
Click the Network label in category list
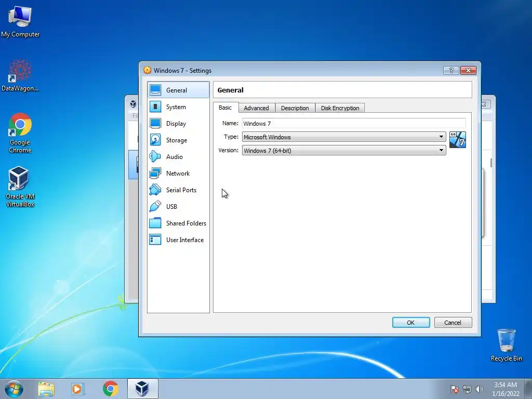click(178, 174)
